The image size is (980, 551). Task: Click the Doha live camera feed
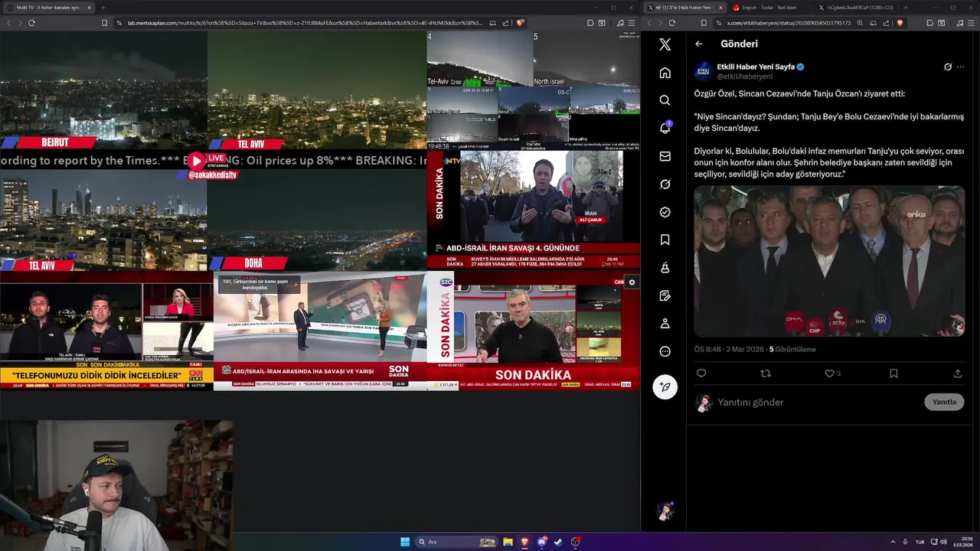point(317,220)
